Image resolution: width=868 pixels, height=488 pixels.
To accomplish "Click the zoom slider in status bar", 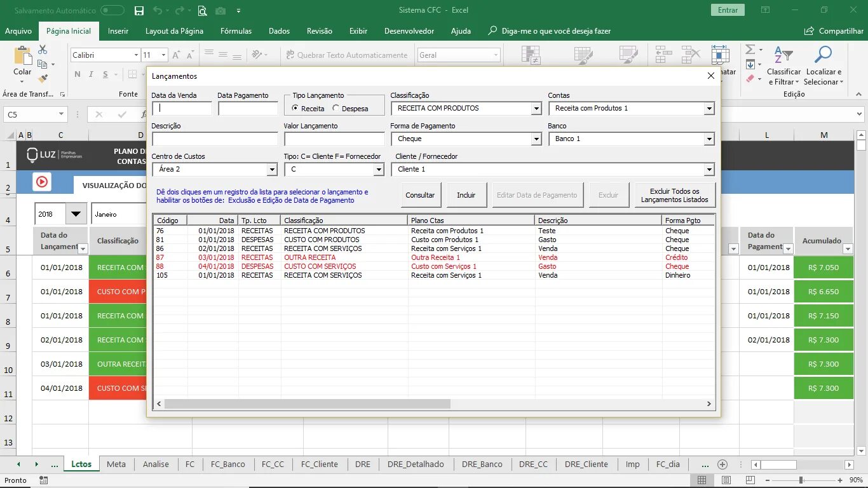I will click(x=801, y=480).
